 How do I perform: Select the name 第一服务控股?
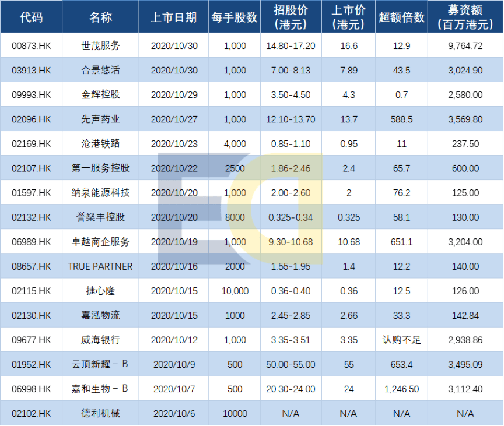click(100, 168)
